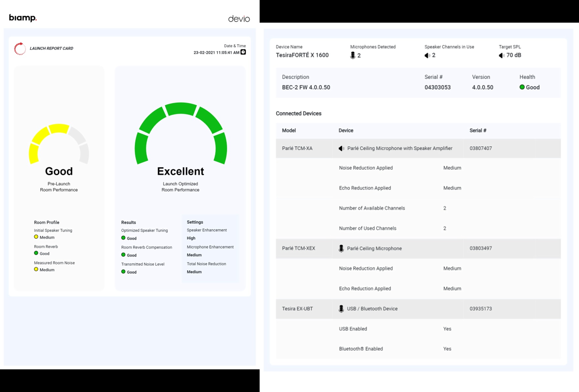579x392 pixels.
Task: Click the Total Noise Reduction setting label
Action: [206, 264]
